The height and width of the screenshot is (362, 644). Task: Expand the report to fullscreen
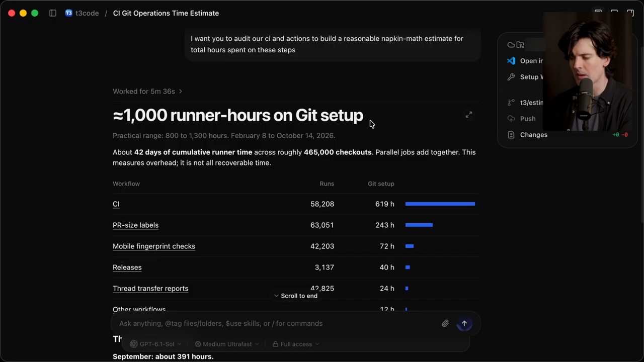(469, 115)
